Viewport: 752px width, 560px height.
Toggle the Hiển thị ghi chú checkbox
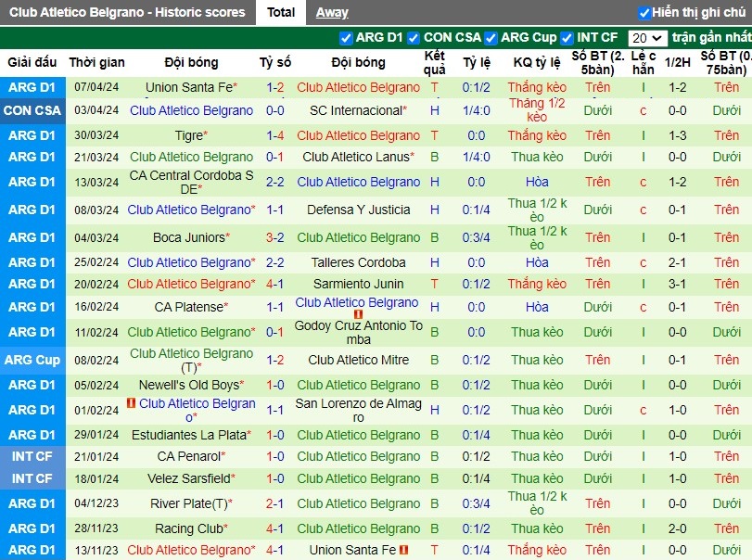pos(644,13)
